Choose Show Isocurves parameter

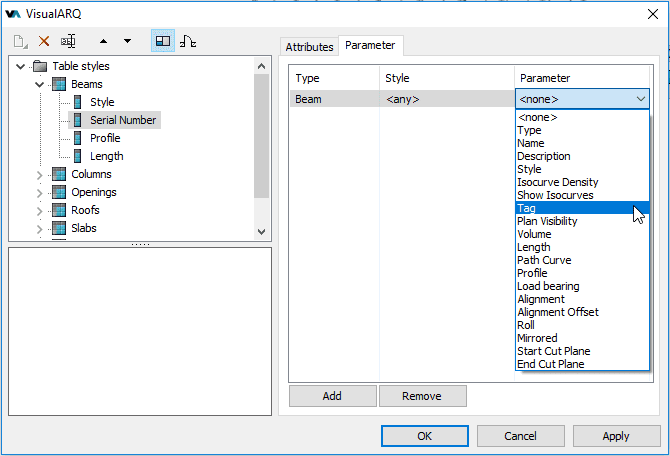582,195
